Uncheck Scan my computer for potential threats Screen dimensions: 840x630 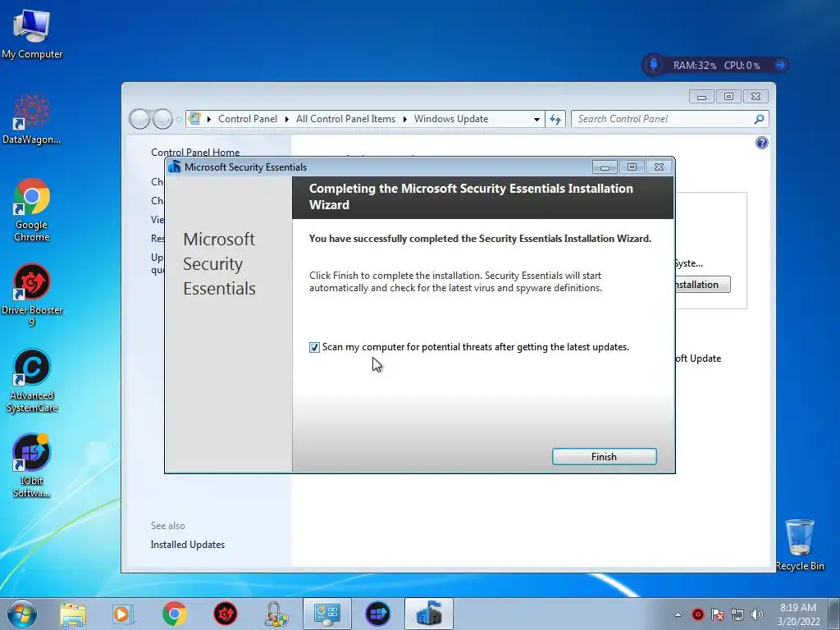(x=314, y=347)
